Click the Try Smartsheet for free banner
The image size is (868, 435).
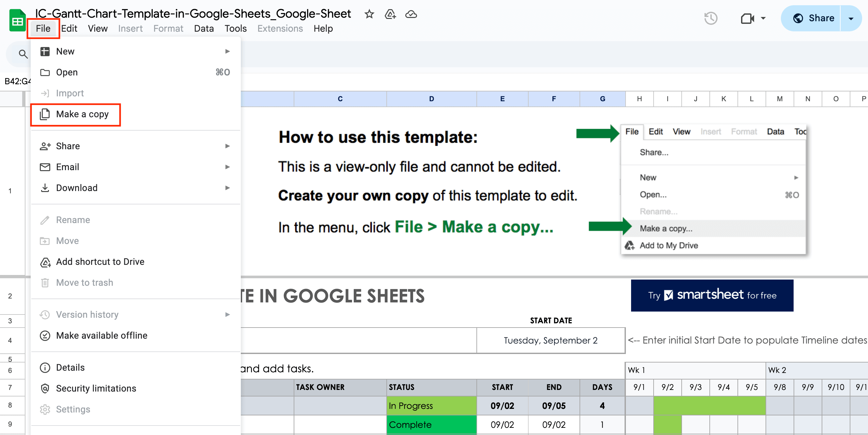(x=712, y=295)
